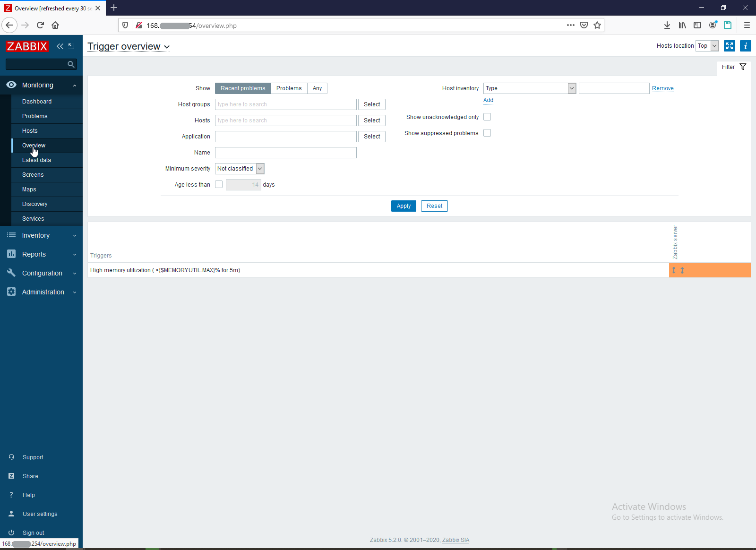Click the Reports chart icon

pos(11,254)
